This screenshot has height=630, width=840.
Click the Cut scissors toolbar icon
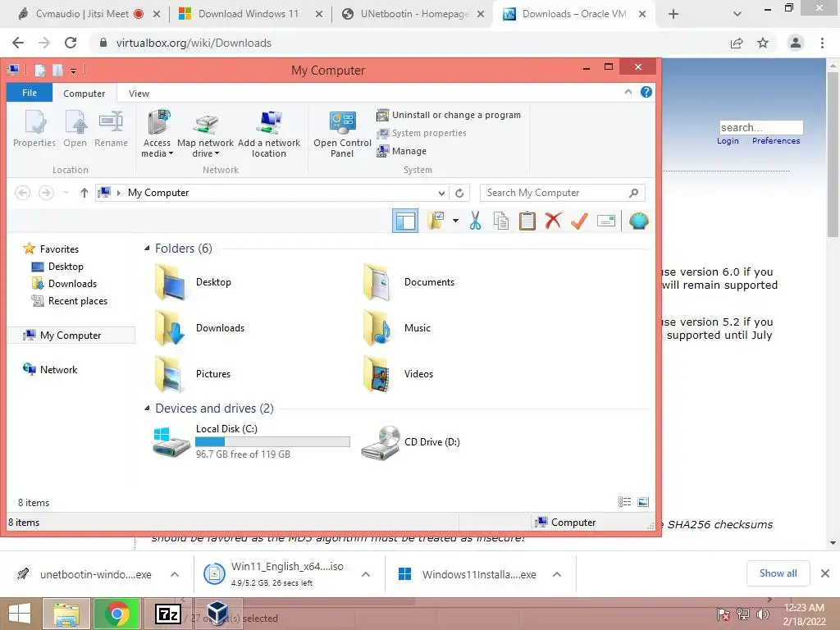[x=475, y=221]
